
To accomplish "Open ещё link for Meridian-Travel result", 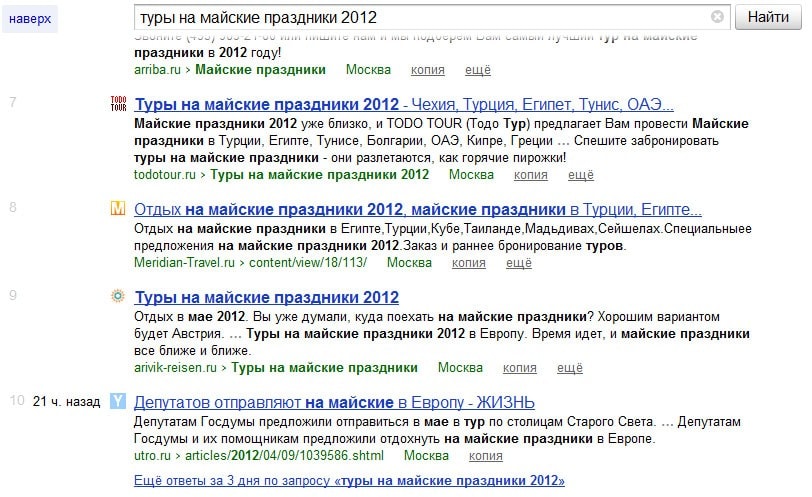I will [x=519, y=263].
